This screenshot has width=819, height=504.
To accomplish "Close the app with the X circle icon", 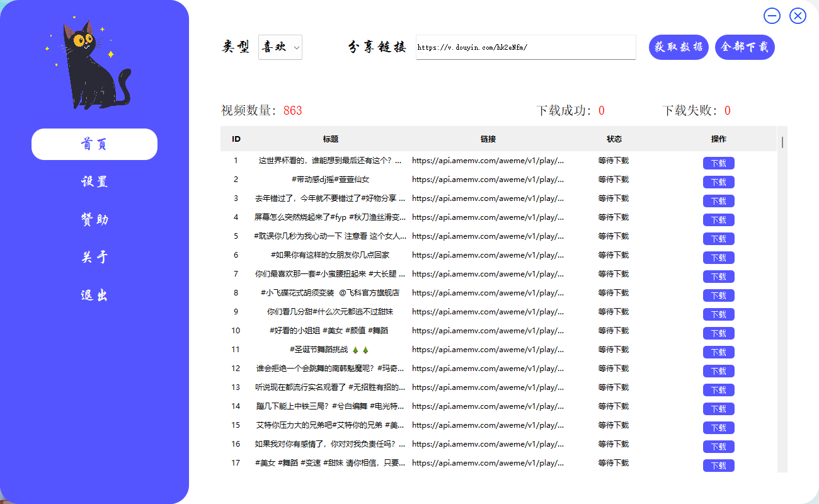I will (x=798, y=16).
